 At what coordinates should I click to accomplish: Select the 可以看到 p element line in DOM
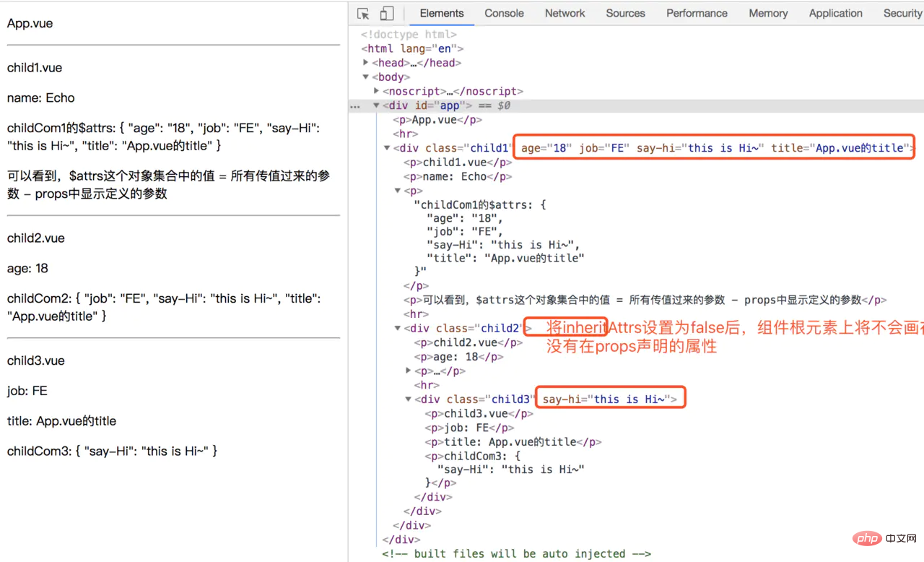645,300
